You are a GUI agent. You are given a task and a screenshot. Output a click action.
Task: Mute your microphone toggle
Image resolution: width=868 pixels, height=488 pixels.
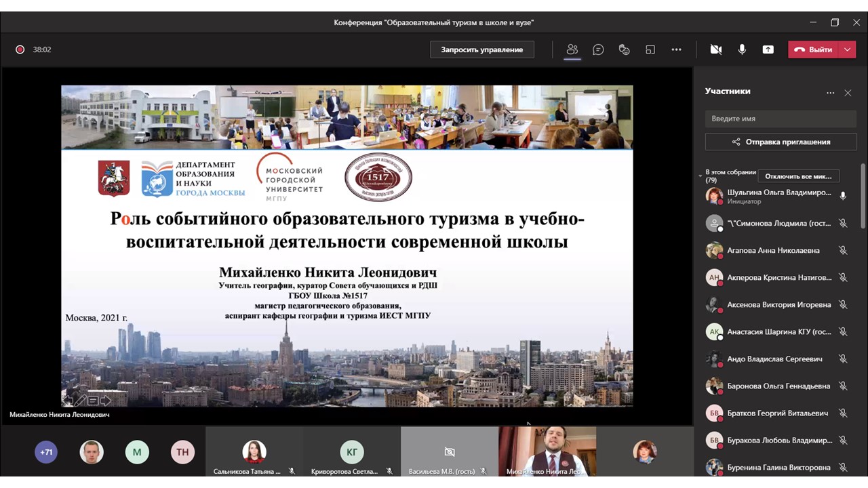click(x=742, y=49)
